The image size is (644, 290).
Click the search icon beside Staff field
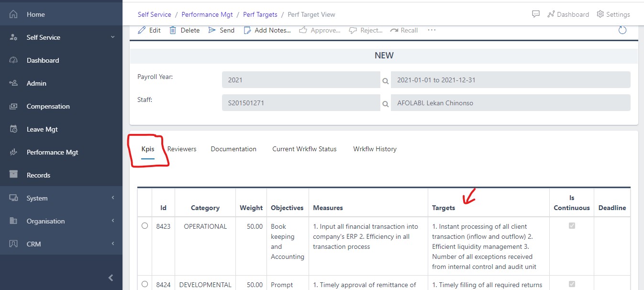click(385, 103)
